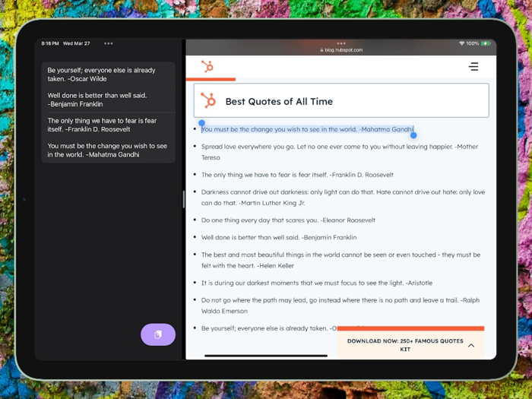Click the selection end handle after Gandhi
The image size is (532, 399).
pyautogui.click(x=413, y=135)
